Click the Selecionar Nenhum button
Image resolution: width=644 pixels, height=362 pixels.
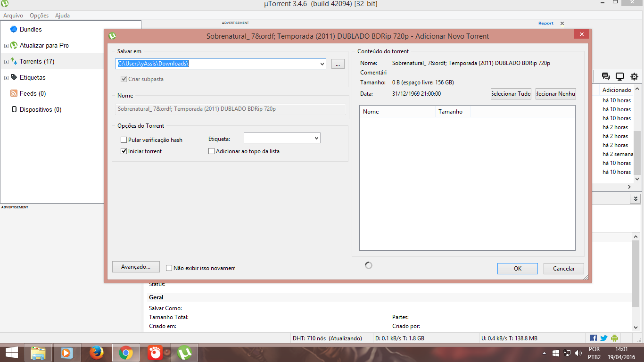click(x=556, y=94)
